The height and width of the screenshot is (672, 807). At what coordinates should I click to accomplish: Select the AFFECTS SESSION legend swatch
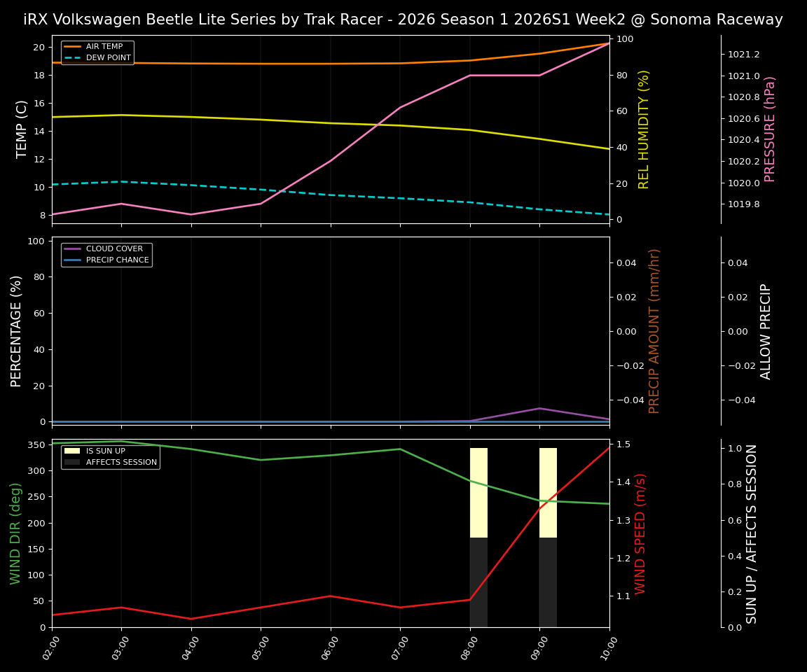(x=71, y=462)
